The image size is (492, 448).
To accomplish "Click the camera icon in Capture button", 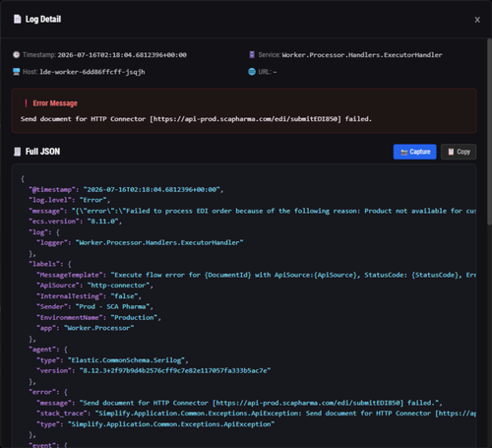I will (404, 152).
